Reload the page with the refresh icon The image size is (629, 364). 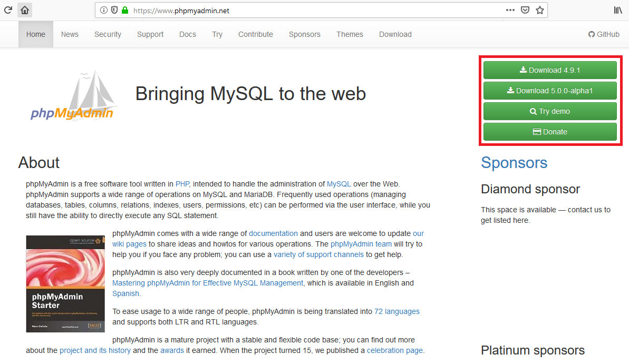click(x=8, y=10)
